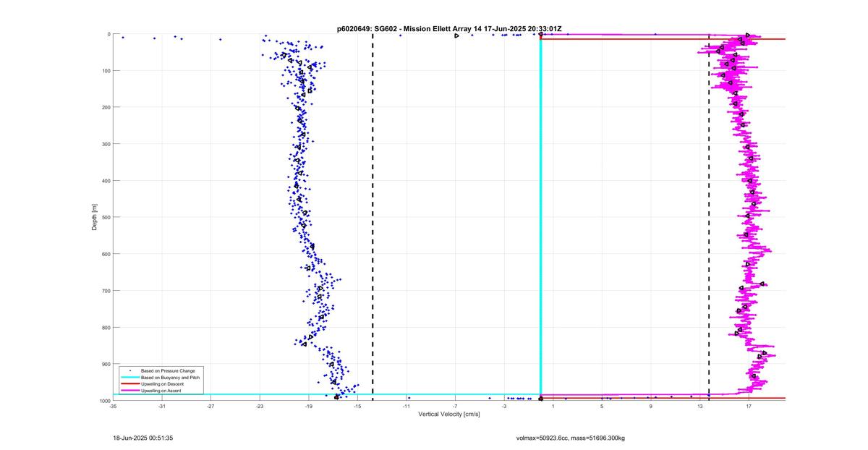Click legend entry 'Upwelling on Descent'

click(163, 384)
